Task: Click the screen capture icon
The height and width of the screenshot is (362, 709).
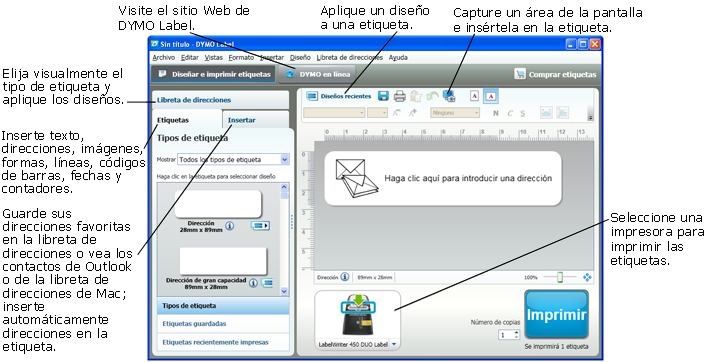Action: (449, 96)
